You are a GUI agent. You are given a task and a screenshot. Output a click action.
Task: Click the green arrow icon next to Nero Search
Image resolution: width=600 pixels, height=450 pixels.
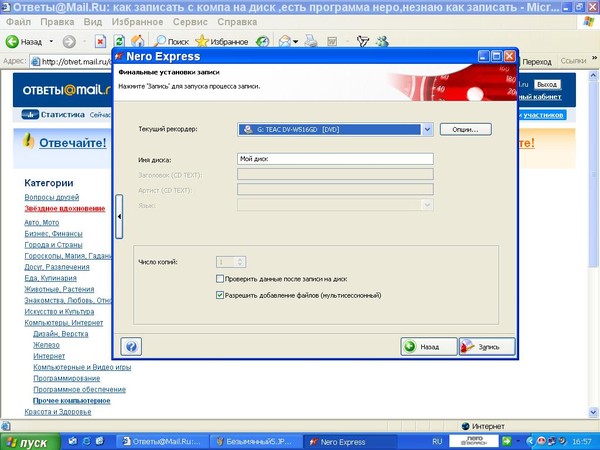[506, 442]
